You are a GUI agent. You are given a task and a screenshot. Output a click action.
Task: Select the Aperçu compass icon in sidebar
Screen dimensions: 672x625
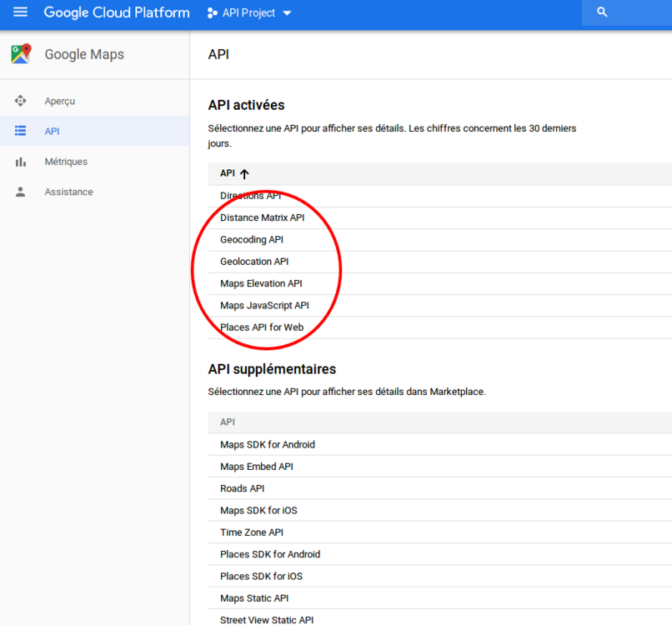[x=20, y=100]
